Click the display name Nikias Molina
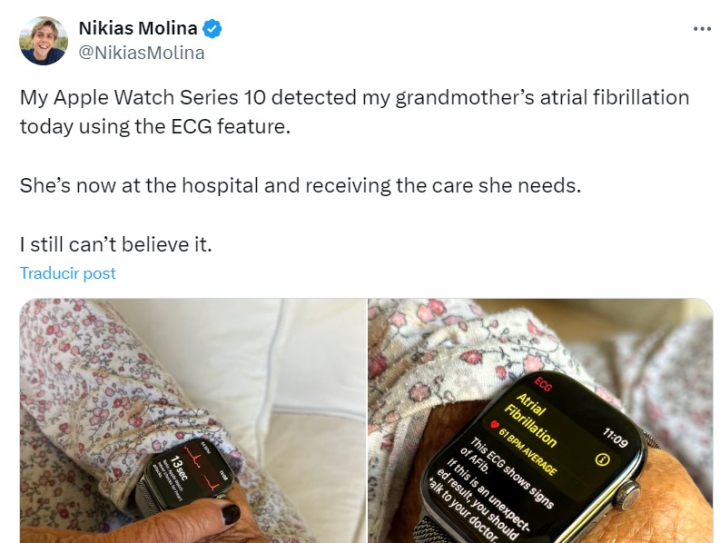This screenshot has width=720, height=543. pyautogui.click(x=138, y=28)
